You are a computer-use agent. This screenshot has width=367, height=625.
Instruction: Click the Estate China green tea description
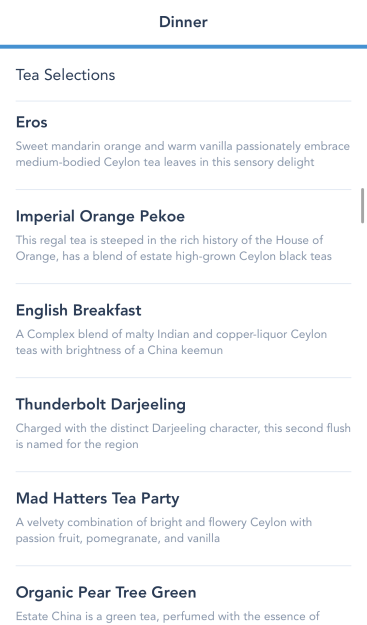(x=168, y=616)
